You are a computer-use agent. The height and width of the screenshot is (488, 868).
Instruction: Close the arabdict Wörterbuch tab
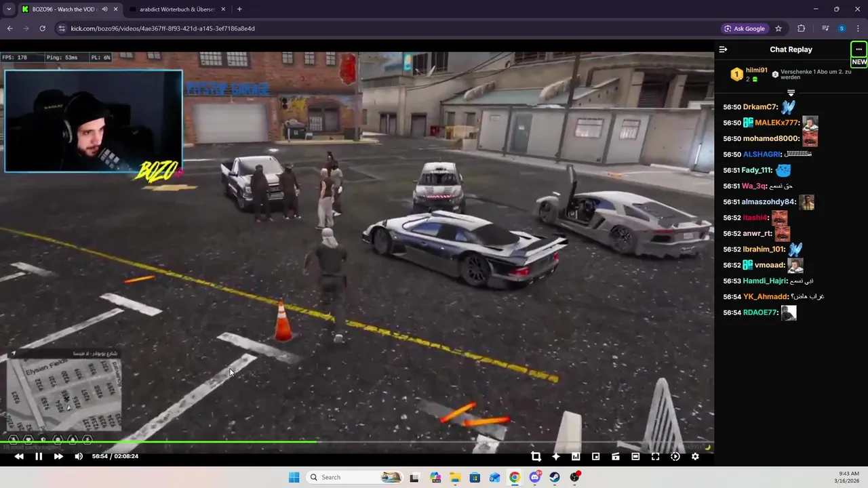click(x=223, y=9)
